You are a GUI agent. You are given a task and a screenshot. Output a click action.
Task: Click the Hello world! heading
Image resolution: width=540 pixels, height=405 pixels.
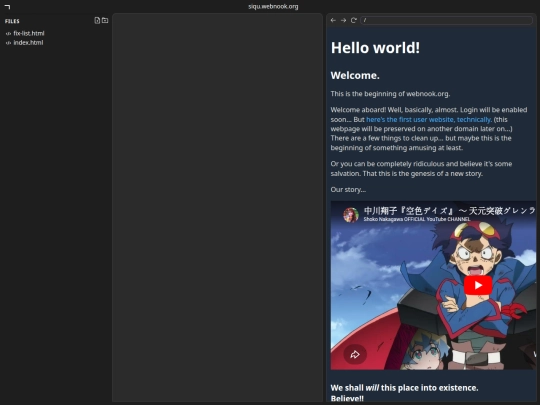pos(375,48)
